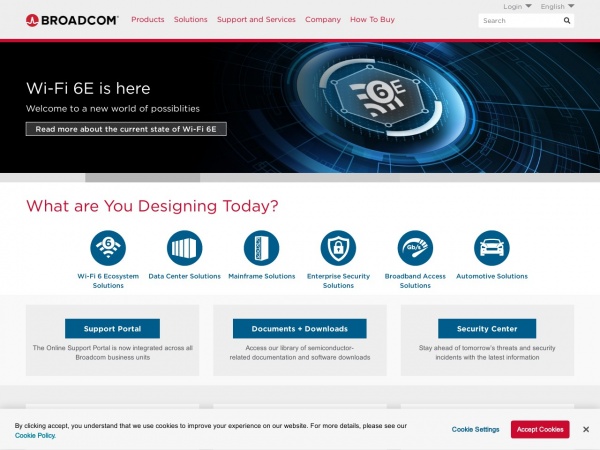The width and height of the screenshot is (600, 450).
Task: Open Wi-Fi 6 Ecosystem Solutions icon
Action: [108, 248]
